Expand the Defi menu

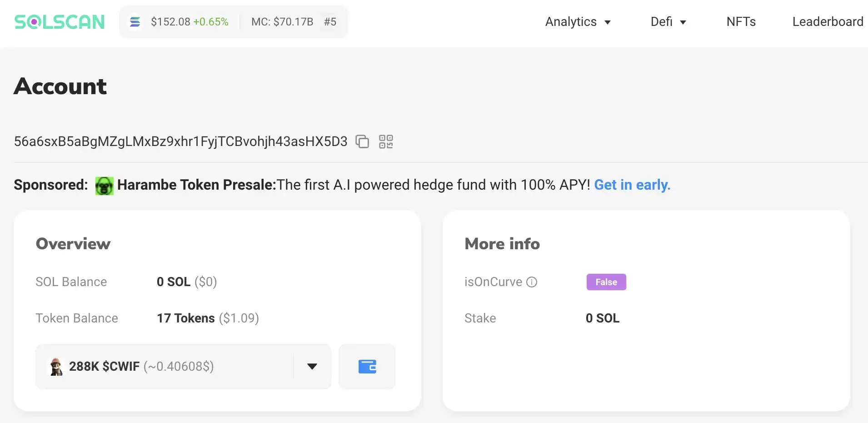(x=668, y=22)
